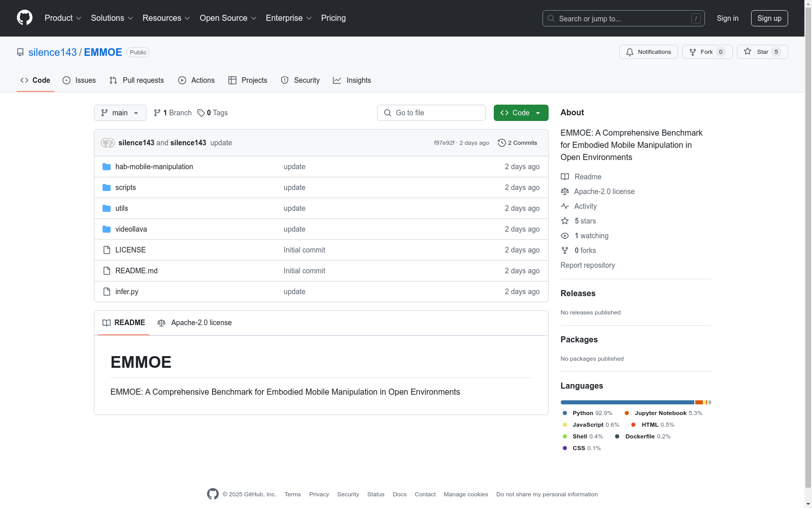
Task: Click the footer Privacy link
Action: tap(319, 494)
